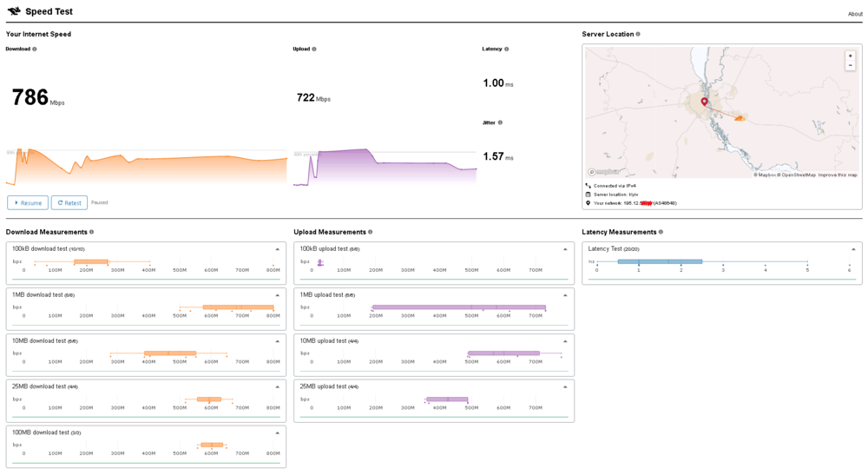Click the info icon beside Upload

[314, 49]
